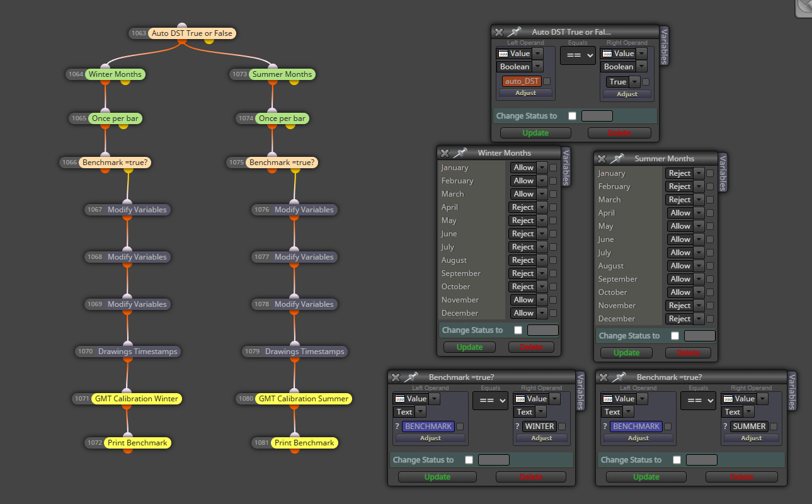Image resolution: width=812 pixels, height=504 pixels.
Task: Open Variables tab on Summer Months panel
Action: tap(723, 173)
